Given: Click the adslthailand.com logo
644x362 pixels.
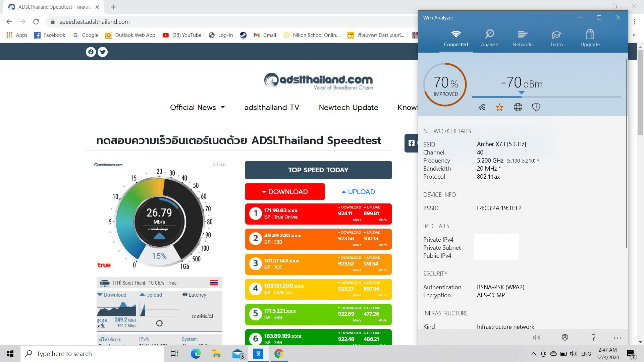Looking at the screenshot, I should coord(318,81).
